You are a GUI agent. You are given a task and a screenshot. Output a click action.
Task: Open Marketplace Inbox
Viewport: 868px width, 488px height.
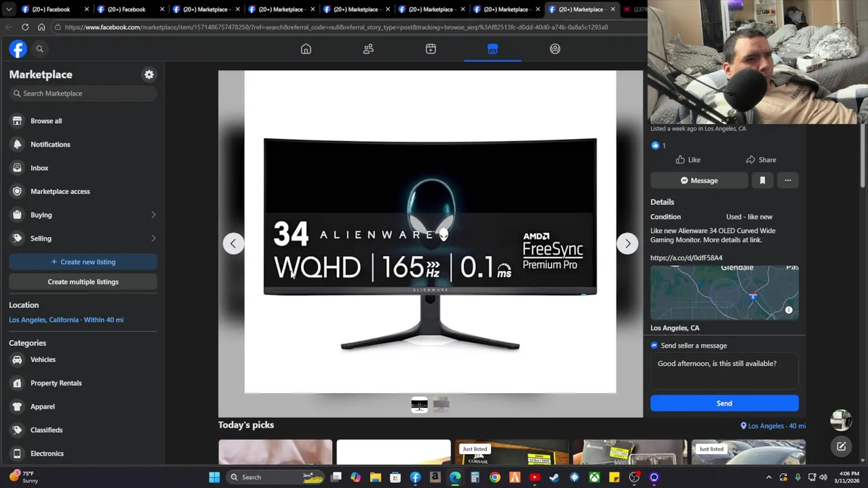tap(83, 168)
